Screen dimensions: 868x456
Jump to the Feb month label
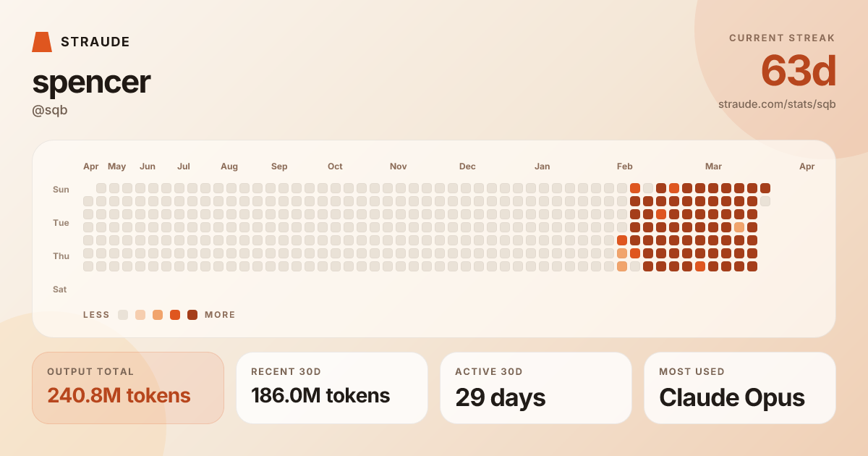coord(625,166)
